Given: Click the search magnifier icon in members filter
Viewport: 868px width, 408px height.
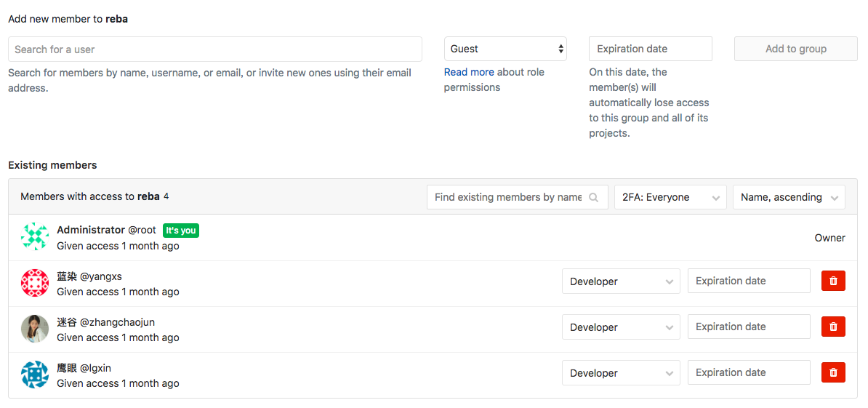Looking at the screenshot, I should (x=594, y=197).
